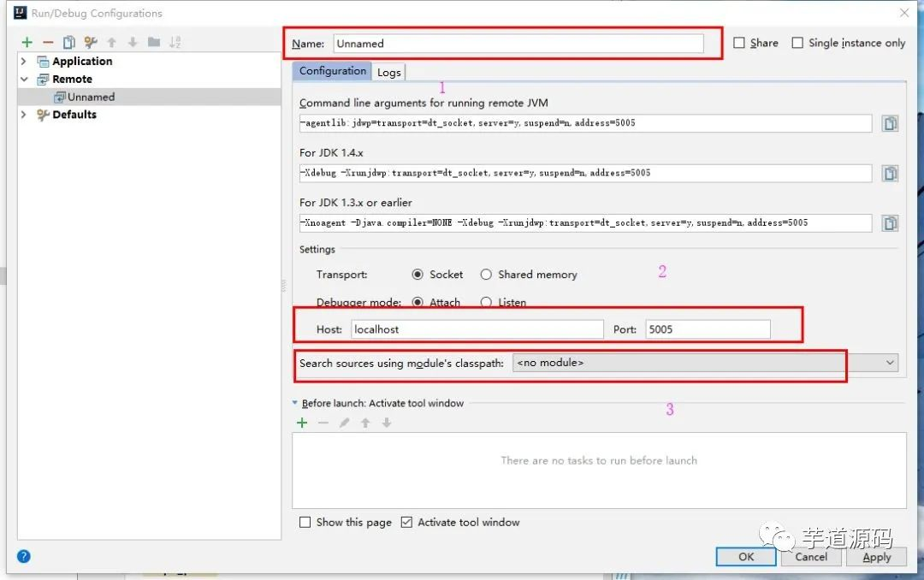The height and width of the screenshot is (580, 924).
Task: Enable Single instance only
Action: [x=797, y=43]
